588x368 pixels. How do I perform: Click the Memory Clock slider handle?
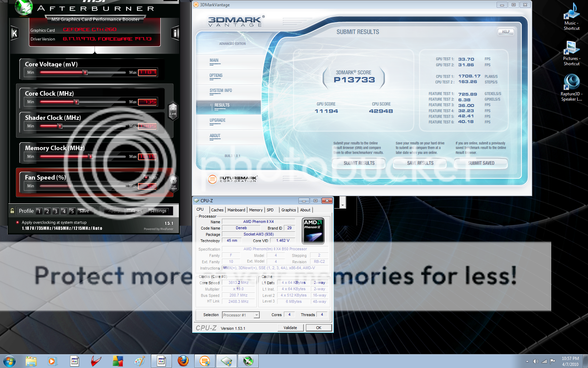click(x=90, y=157)
